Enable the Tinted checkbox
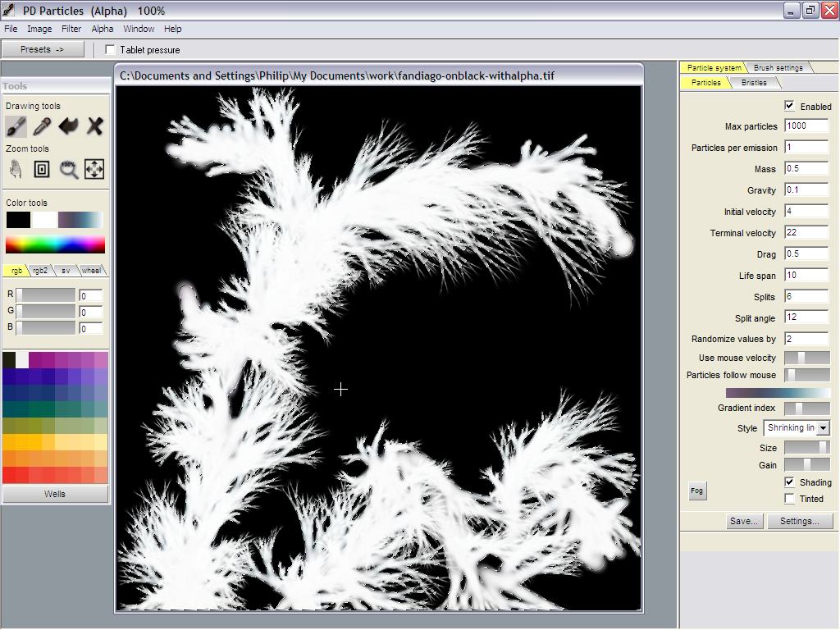Screen dimensions: 840x630 point(789,499)
